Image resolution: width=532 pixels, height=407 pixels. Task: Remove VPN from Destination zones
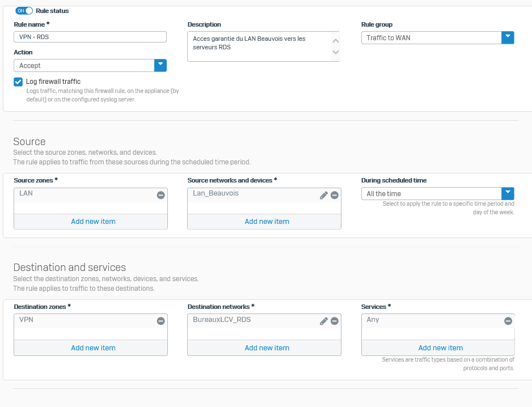click(x=161, y=321)
